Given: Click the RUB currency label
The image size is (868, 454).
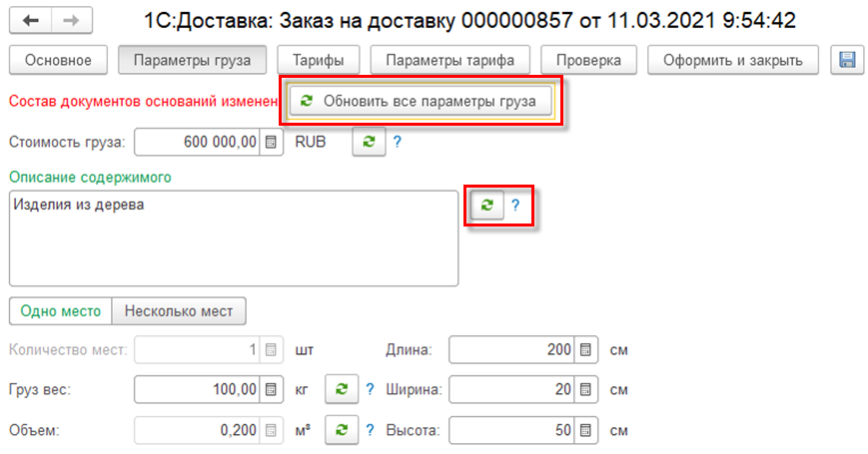Looking at the screenshot, I should click(310, 142).
